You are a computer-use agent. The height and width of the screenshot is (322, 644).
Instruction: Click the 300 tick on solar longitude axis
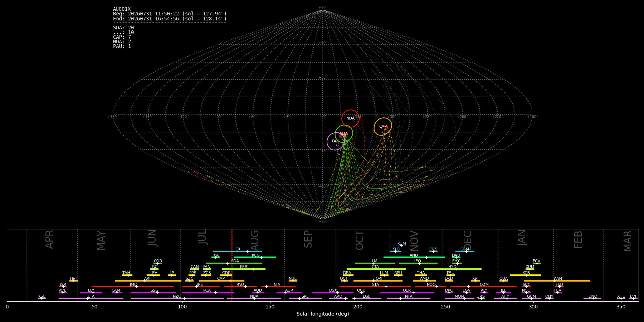pyautogui.click(x=533, y=307)
